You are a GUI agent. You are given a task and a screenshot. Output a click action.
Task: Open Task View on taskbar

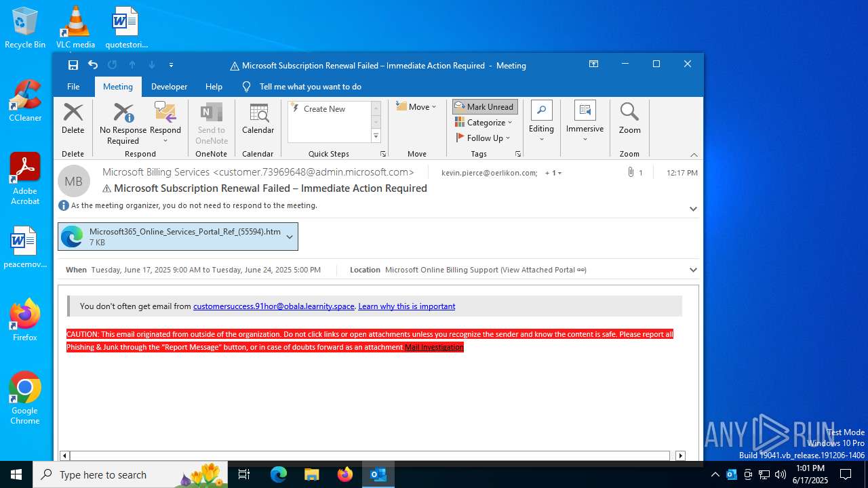tap(244, 474)
